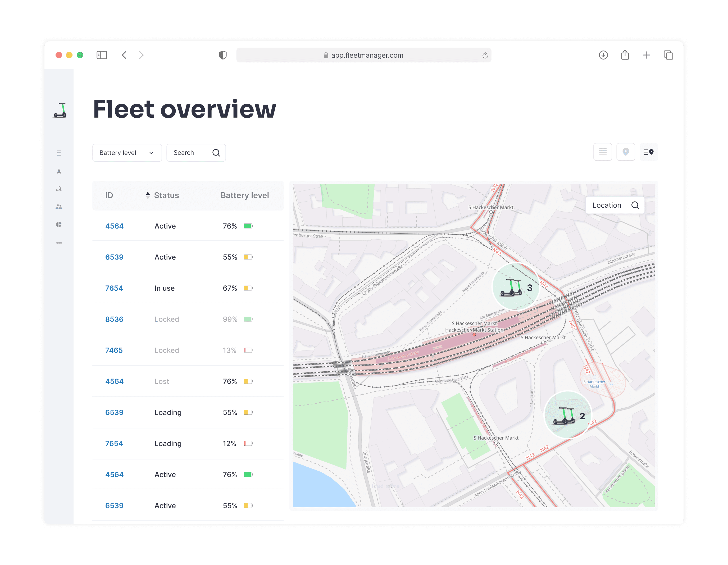
Task: Click the ID column header
Action: [x=109, y=195]
